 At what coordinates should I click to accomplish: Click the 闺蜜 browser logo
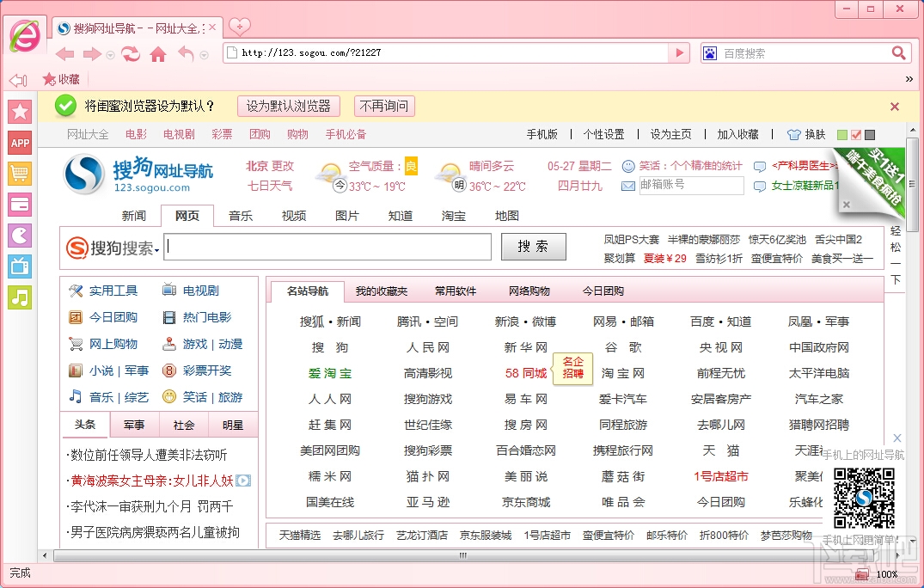click(x=25, y=35)
